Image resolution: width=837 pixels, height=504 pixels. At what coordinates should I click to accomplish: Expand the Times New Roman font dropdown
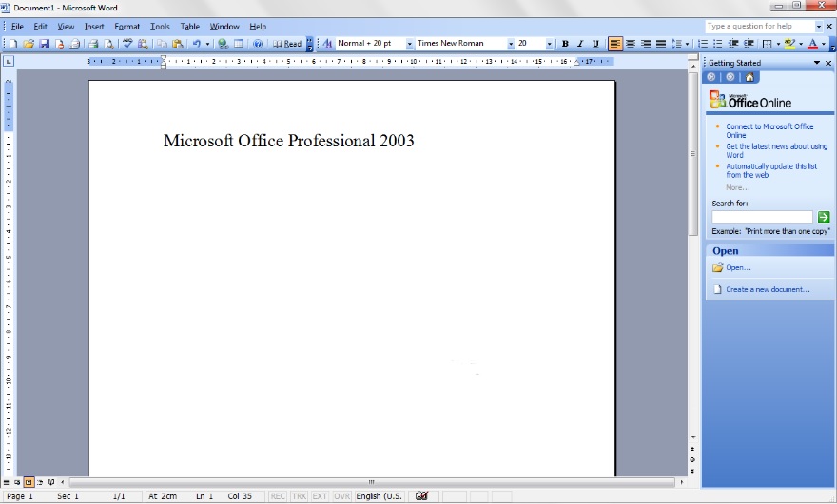(x=511, y=44)
